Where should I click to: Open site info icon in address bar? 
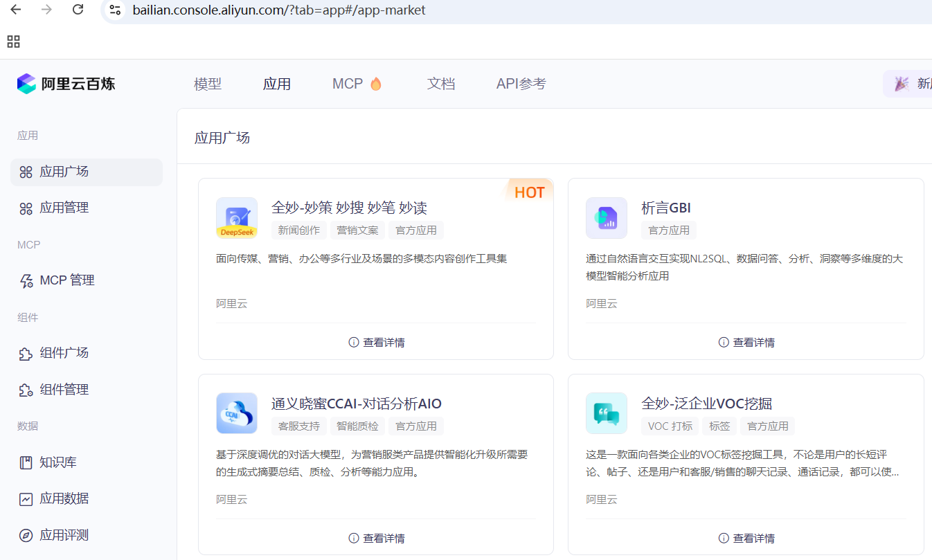click(x=116, y=10)
